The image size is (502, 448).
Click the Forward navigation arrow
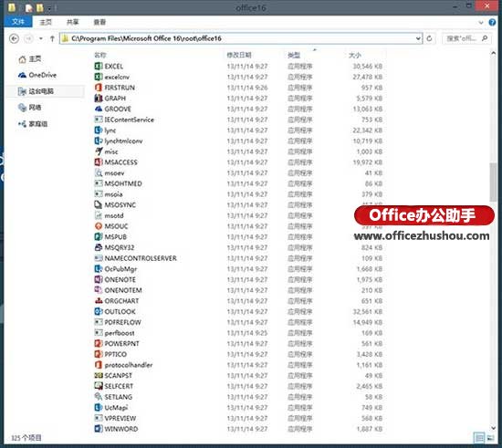click(x=28, y=38)
